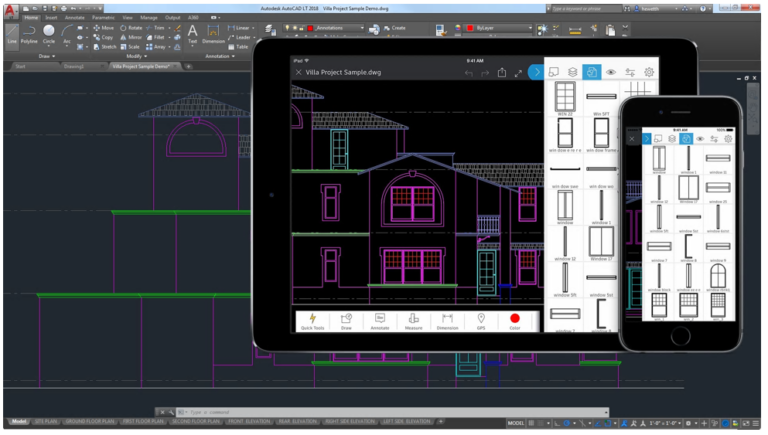Expand the Modify panel dropdown
The image size is (768, 435).
click(137, 56)
